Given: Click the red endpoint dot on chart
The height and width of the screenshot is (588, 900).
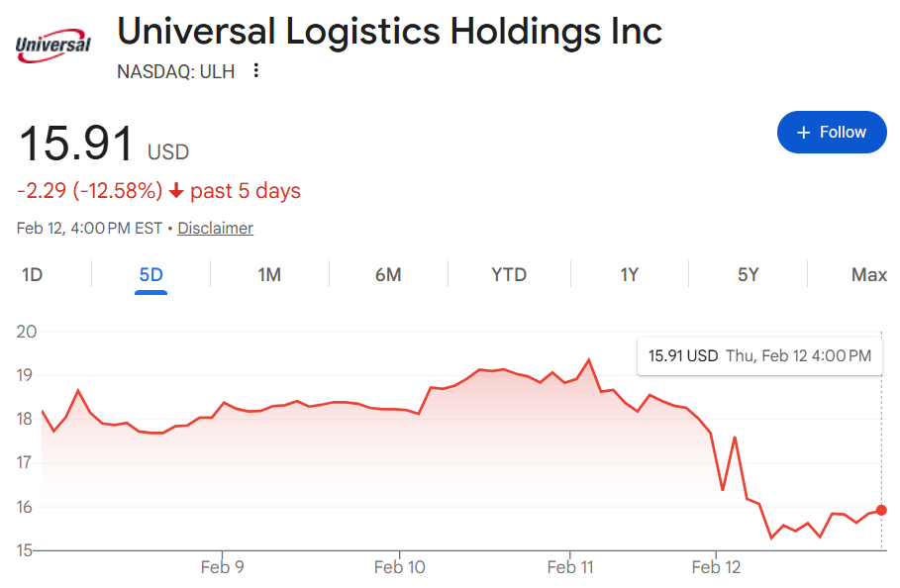Looking at the screenshot, I should [x=882, y=510].
